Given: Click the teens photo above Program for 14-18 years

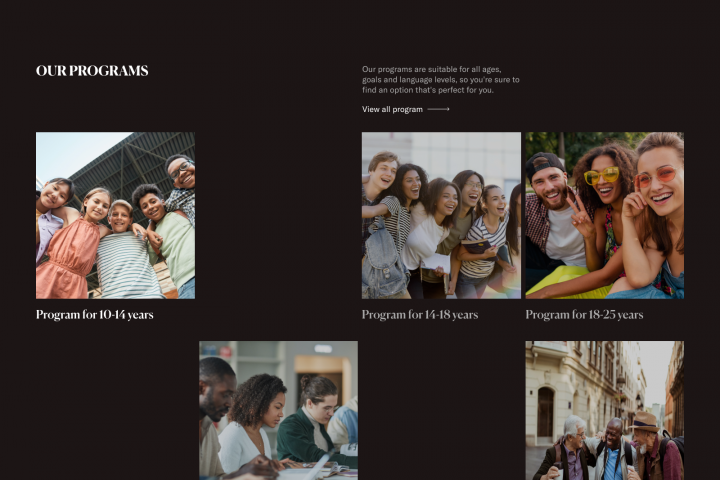Looking at the screenshot, I should (x=441, y=215).
